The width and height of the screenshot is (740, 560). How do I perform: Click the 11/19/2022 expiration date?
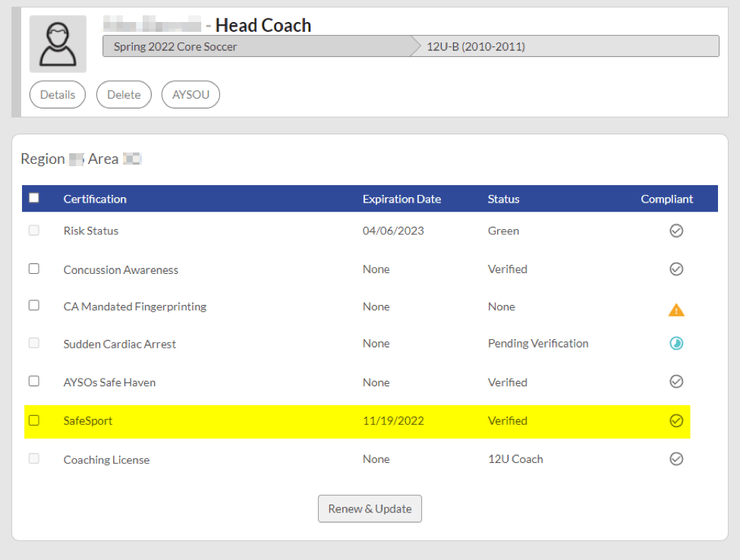pos(393,421)
